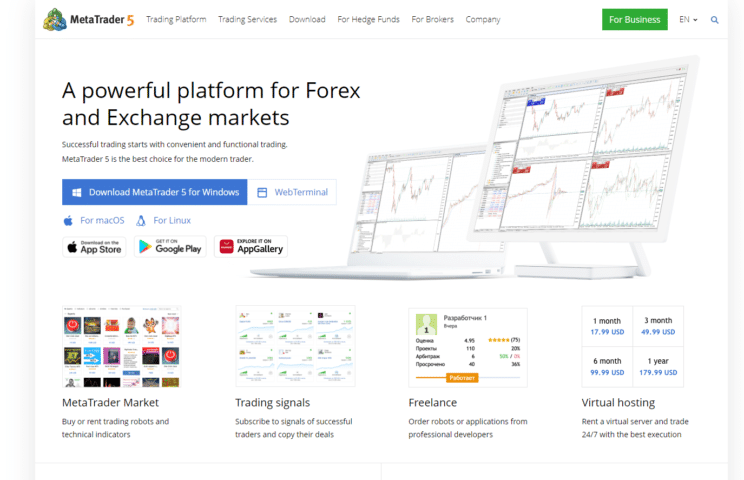744x480 pixels.
Task: Click the MetaTrader 5 logo
Action: (x=89, y=19)
